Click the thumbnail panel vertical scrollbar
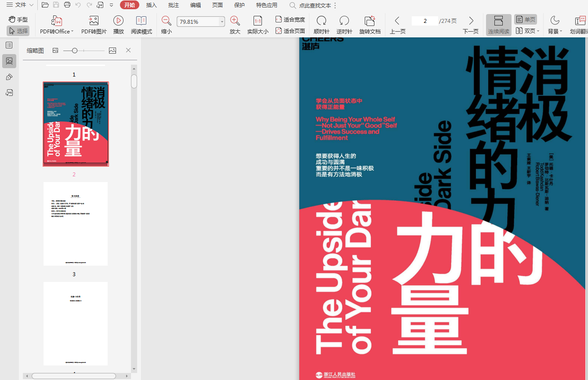Viewport: 588px width, 380px height. pyautogui.click(x=134, y=81)
